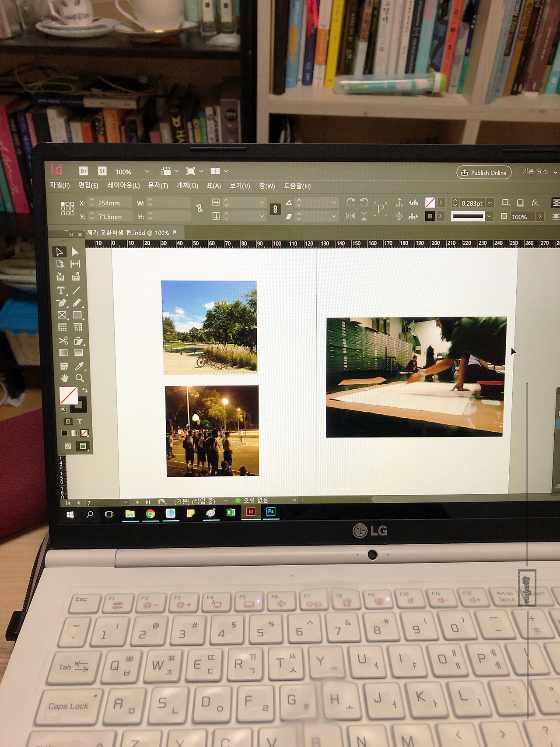Open the 편집(E) menu
560x747 pixels.
88,185
